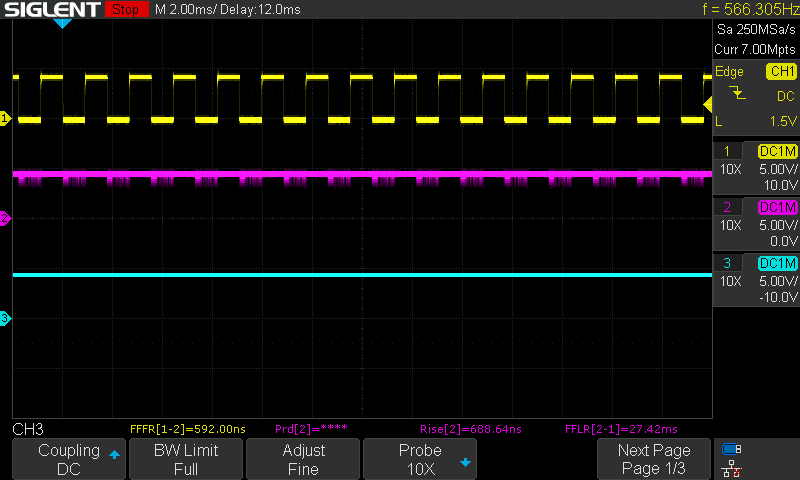This screenshot has width=800, height=480.
Task: Click the f = 566.305Hz frequency counter
Action: [751, 9]
